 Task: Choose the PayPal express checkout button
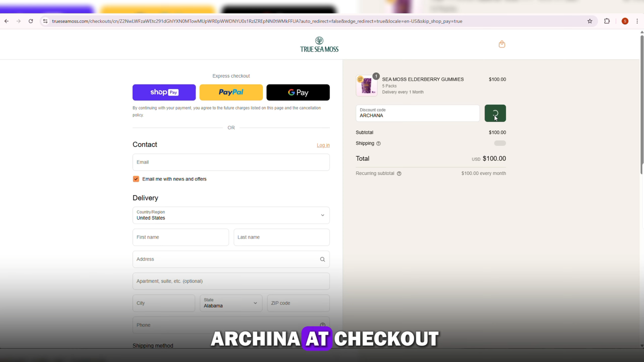pos(231,93)
